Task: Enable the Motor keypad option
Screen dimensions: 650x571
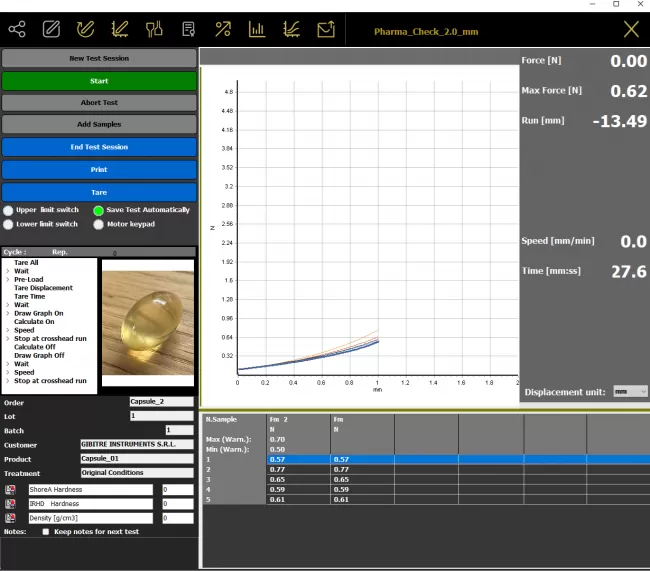Action: coord(99,225)
